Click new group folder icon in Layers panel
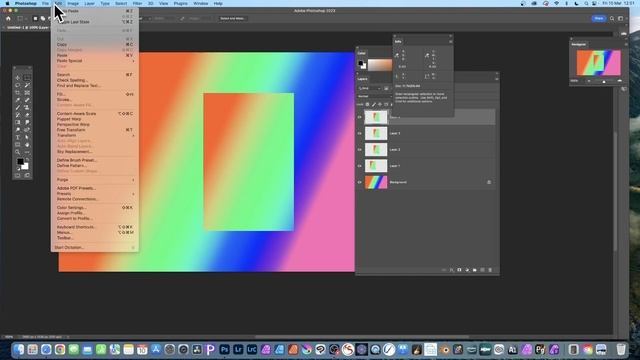The width and height of the screenshot is (640, 360). point(475,270)
